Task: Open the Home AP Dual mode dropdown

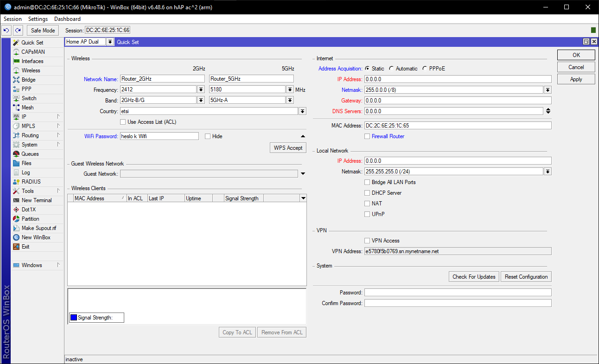Action: 110,42
